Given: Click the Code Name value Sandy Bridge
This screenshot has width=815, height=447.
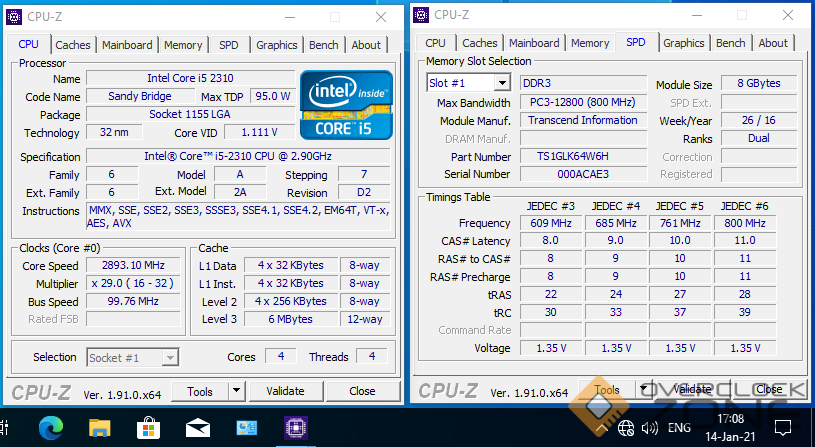Looking at the screenshot, I should [x=140, y=96].
